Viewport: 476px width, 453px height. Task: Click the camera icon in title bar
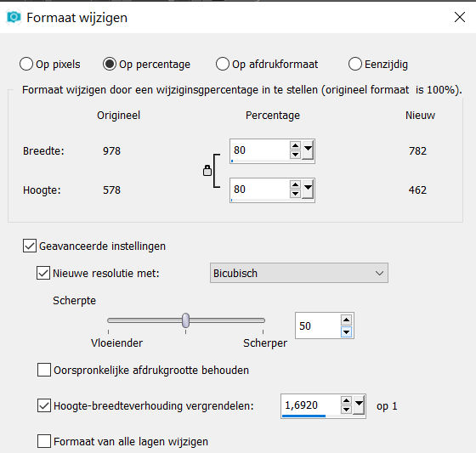click(14, 17)
